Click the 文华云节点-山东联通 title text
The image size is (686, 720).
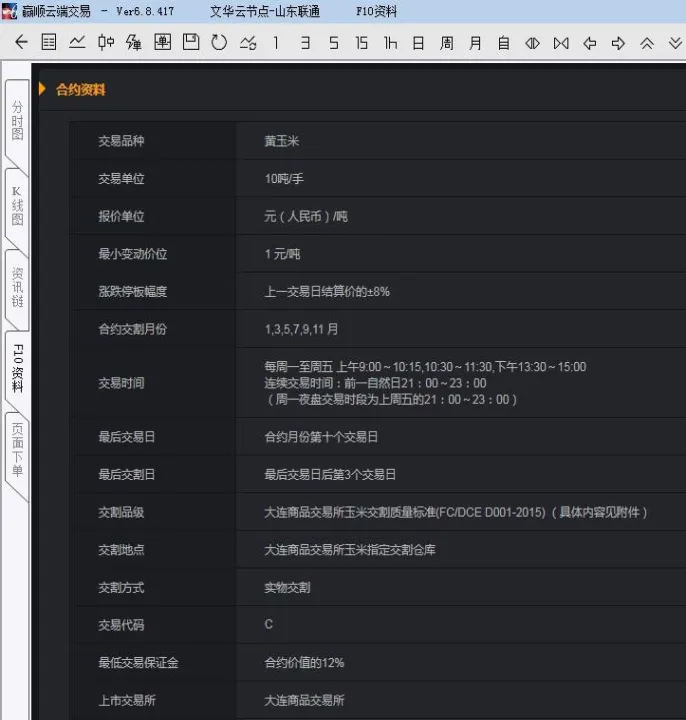265,11
